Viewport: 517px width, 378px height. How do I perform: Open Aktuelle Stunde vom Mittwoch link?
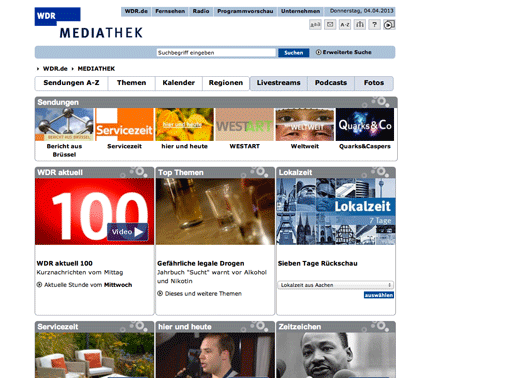point(88,285)
